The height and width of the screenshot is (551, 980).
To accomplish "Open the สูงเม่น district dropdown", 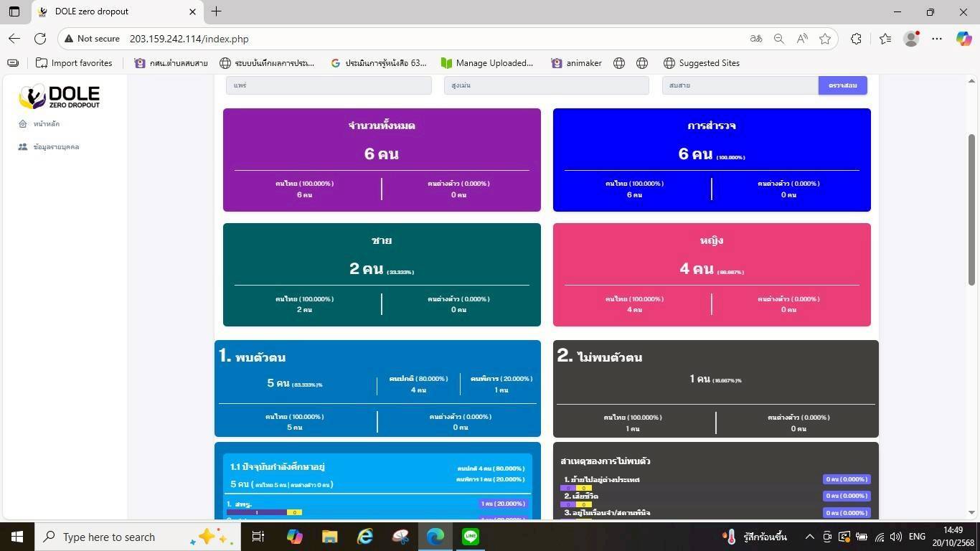I will pyautogui.click(x=546, y=85).
